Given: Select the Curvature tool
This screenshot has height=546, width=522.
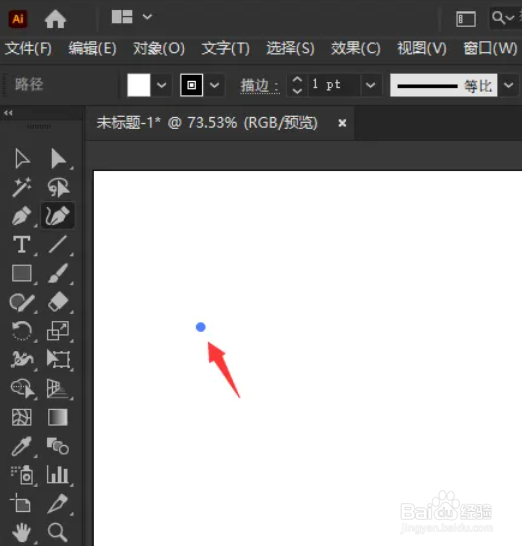Looking at the screenshot, I should pyautogui.click(x=58, y=215).
